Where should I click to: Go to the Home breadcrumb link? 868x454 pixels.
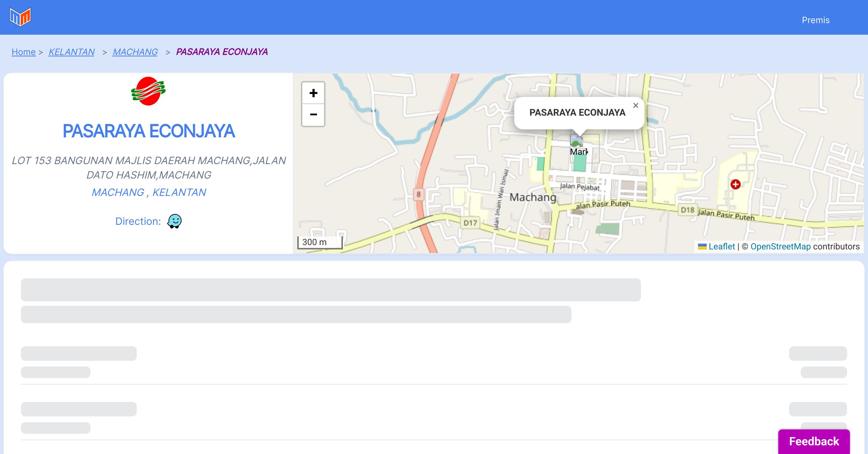24,52
